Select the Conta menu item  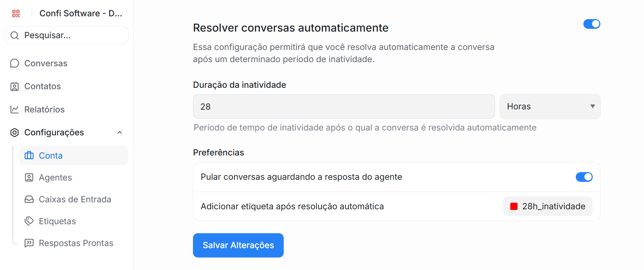coord(74,155)
